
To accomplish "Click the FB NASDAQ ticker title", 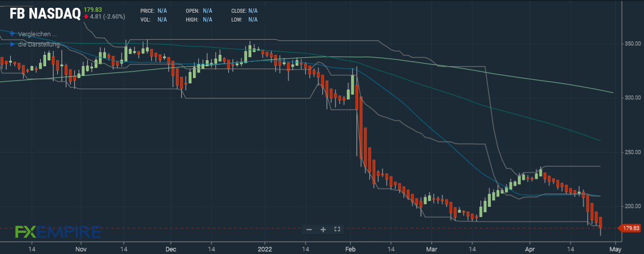I will [45, 14].
